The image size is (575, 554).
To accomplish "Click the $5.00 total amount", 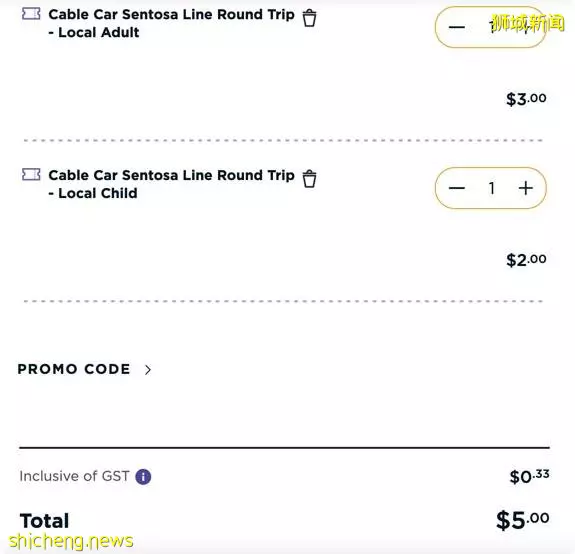I will 523,520.
